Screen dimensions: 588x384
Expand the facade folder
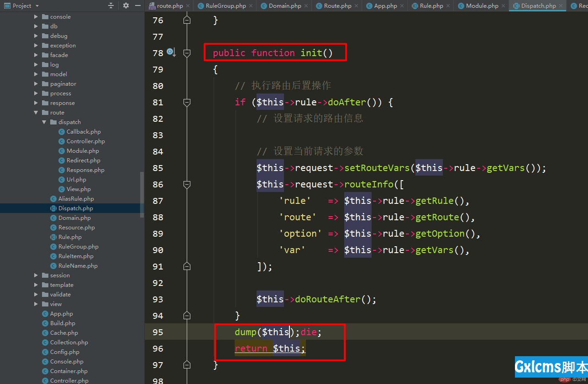[x=36, y=55]
